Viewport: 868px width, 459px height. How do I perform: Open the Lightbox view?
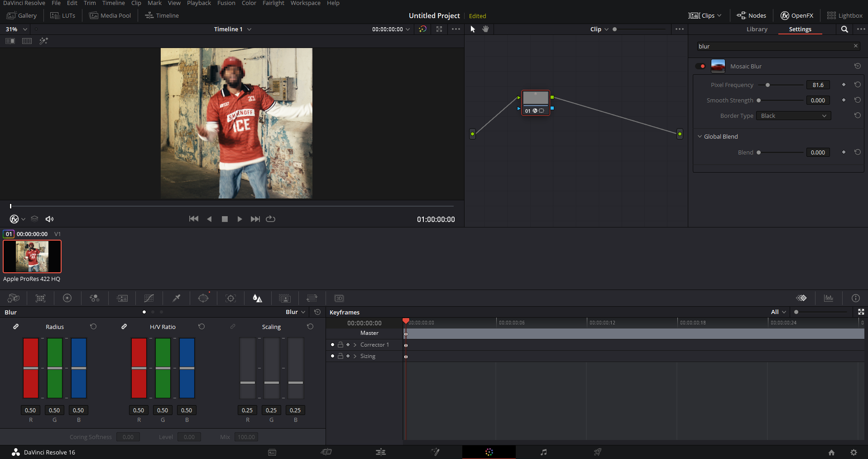pos(845,15)
